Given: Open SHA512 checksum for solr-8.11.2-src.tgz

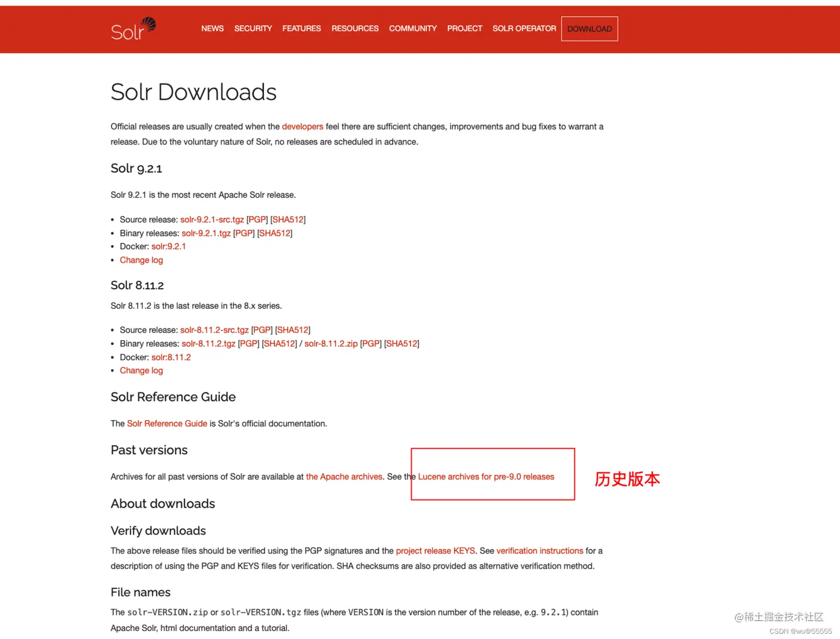Looking at the screenshot, I should (x=293, y=330).
